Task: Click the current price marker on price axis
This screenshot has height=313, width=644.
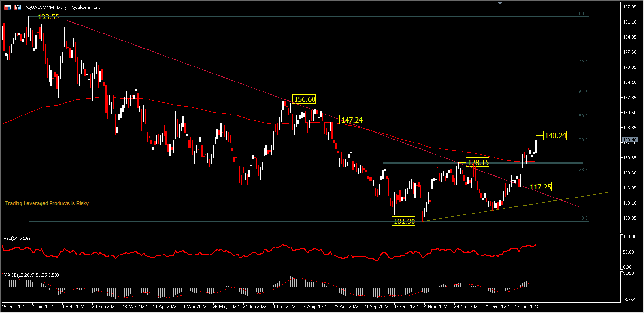Action: 629,140
